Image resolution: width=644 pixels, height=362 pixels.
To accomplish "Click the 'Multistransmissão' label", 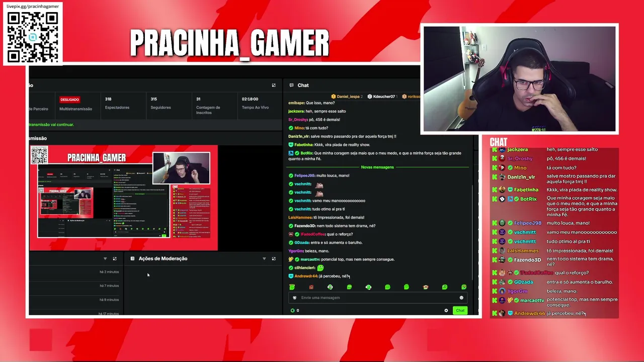I will point(75,109).
